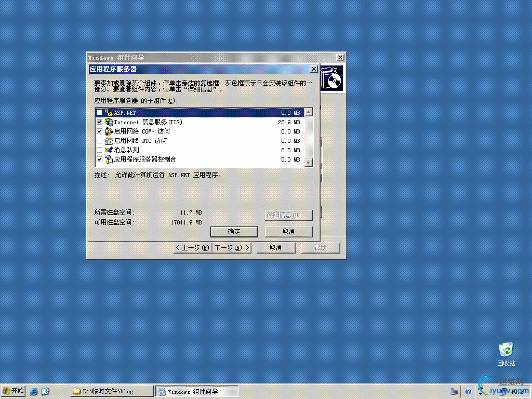Click the 上一步(B) back button
The image size is (532, 399).
(193, 248)
